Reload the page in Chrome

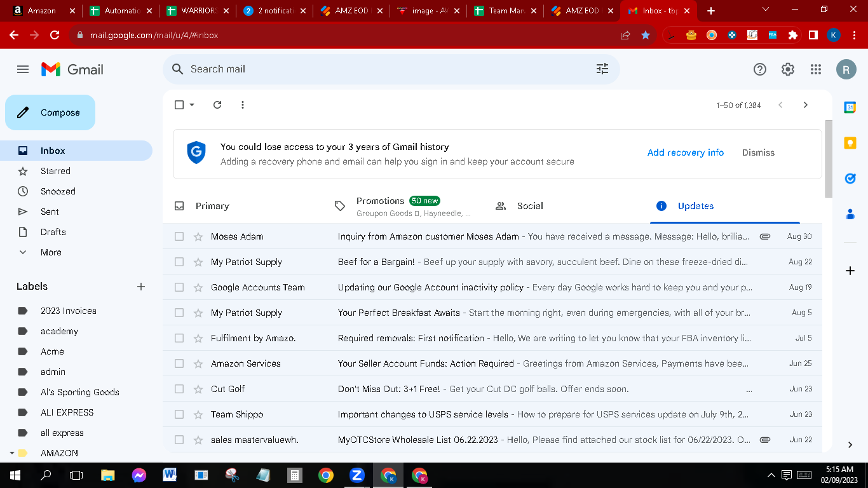point(55,35)
